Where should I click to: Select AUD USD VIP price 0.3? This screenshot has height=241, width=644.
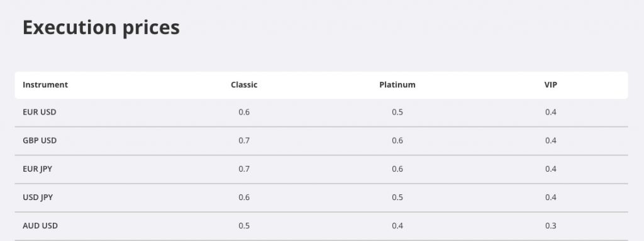551,226
